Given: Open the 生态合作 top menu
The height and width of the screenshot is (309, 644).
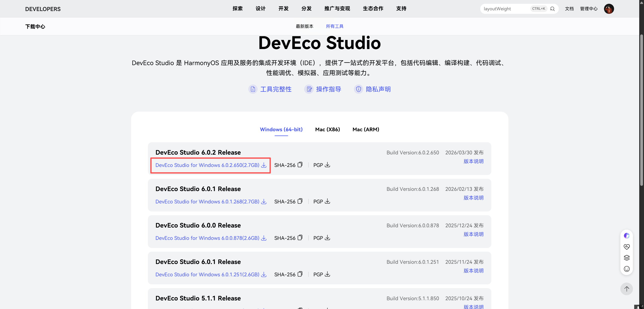Looking at the screenshot, I should (x=373, y=9).
